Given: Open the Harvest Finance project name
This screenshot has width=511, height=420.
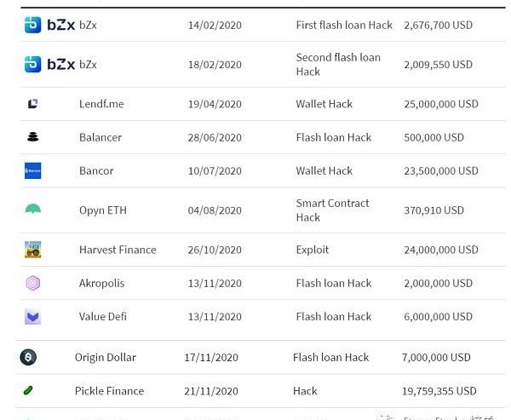Looking at the screenshot, I should click(118, 250).
